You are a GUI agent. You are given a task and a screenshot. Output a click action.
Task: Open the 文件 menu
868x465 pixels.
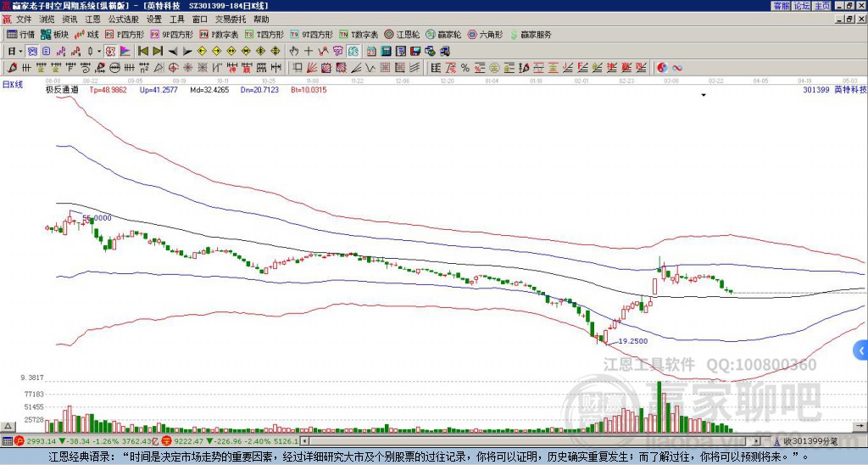click(24, 20)
